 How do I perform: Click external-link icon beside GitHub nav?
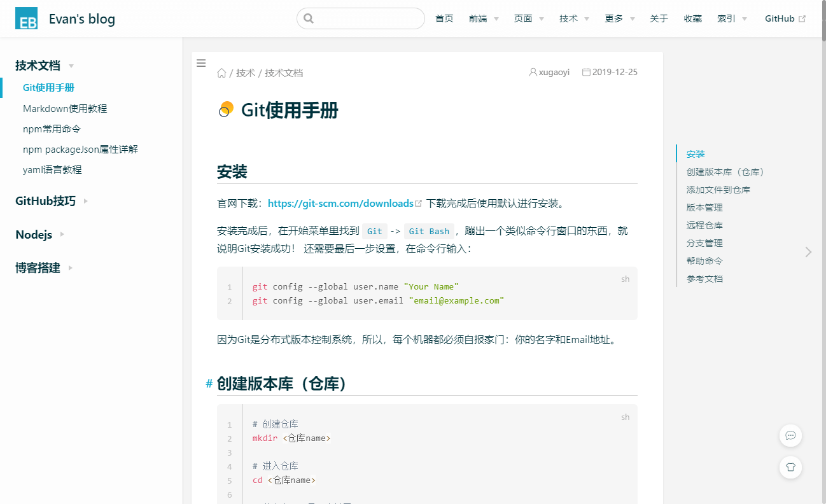tap(802, 18)
